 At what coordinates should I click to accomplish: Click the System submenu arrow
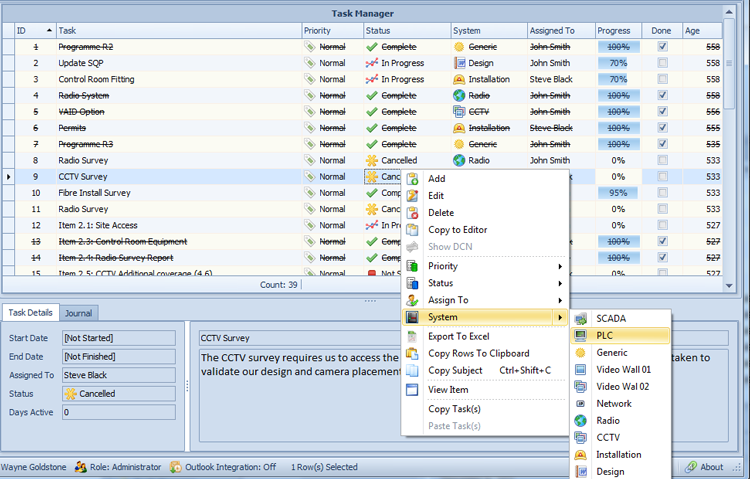(560, 317)
